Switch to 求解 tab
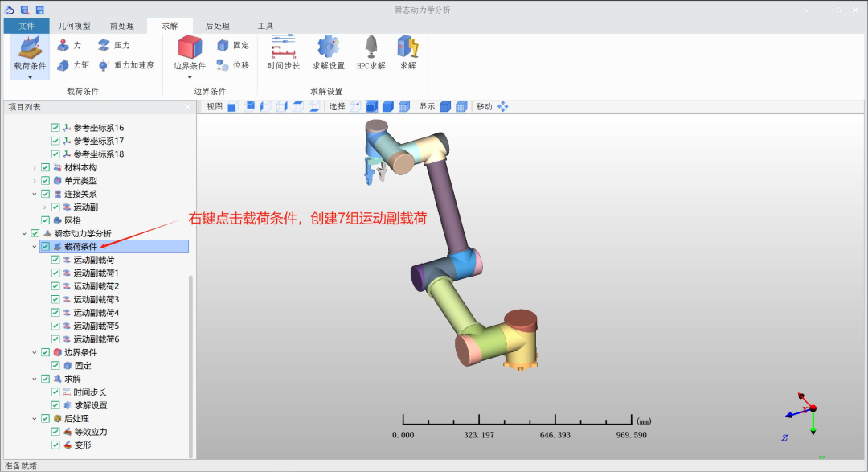This screenshot has width=868, height=472. 170,26
